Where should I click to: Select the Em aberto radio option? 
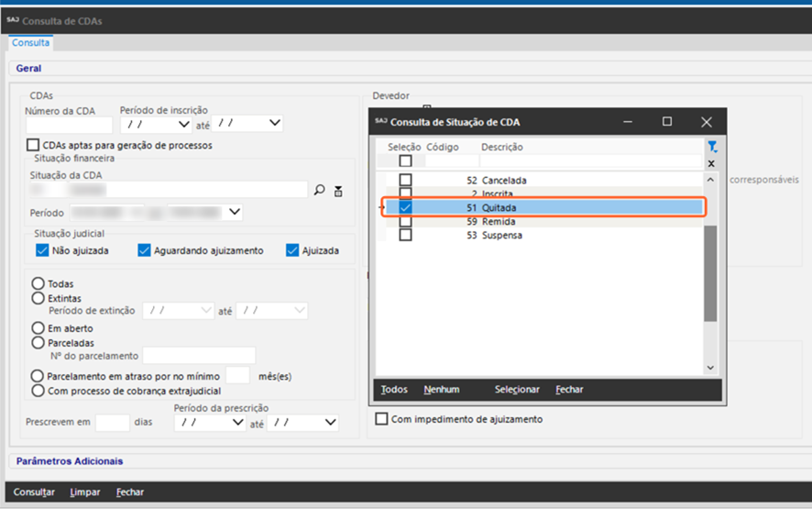(x=38, y=328)
